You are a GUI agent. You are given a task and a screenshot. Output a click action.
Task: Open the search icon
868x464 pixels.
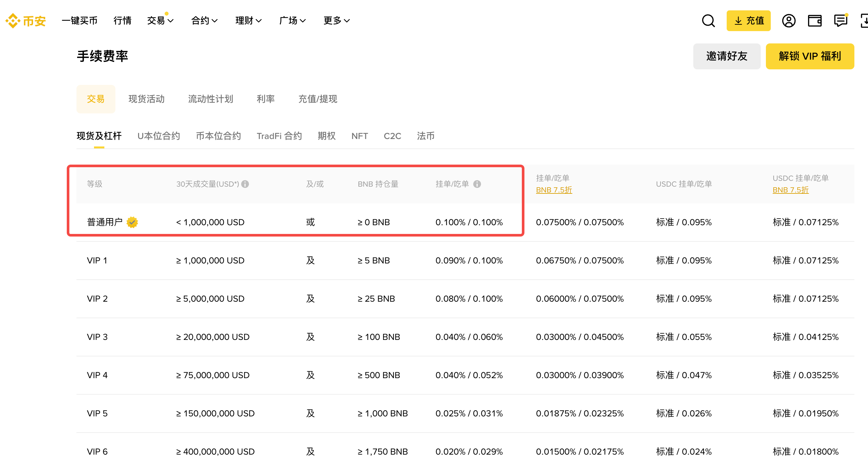708,20
